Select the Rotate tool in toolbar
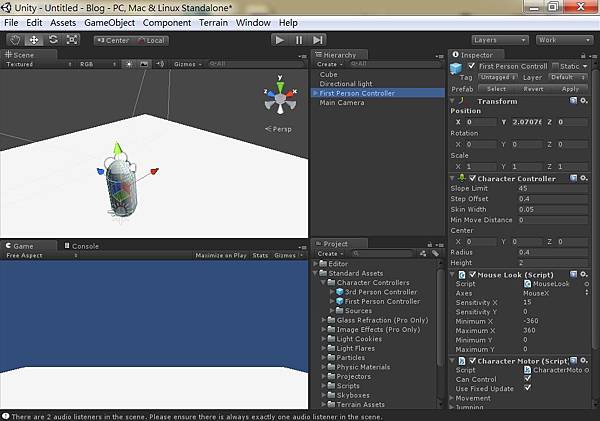 tap(53, 40)
